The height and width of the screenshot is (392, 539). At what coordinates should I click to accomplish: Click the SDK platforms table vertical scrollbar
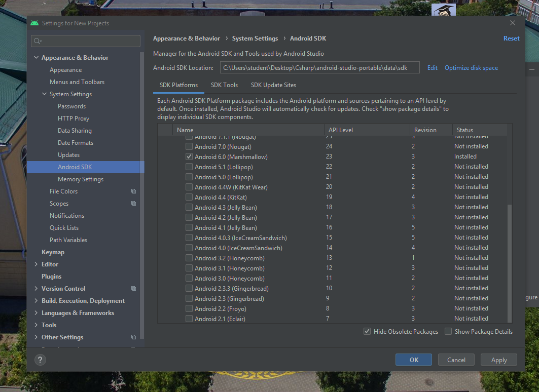pos(510,263)
